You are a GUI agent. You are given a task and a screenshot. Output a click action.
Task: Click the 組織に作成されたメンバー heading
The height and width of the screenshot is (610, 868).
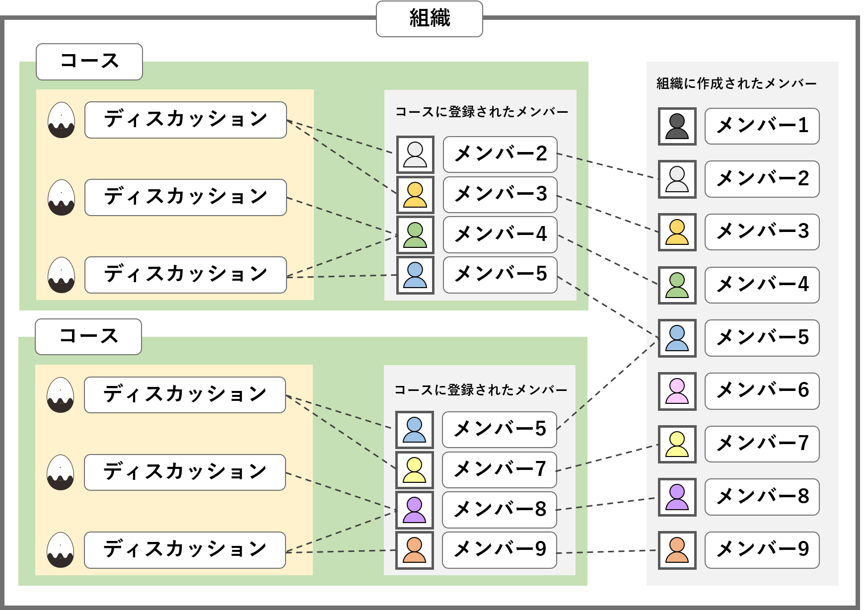pos(736,83)
